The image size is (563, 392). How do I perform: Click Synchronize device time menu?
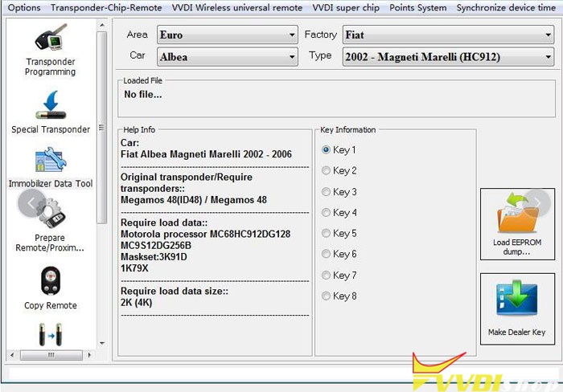pos(506,7)
